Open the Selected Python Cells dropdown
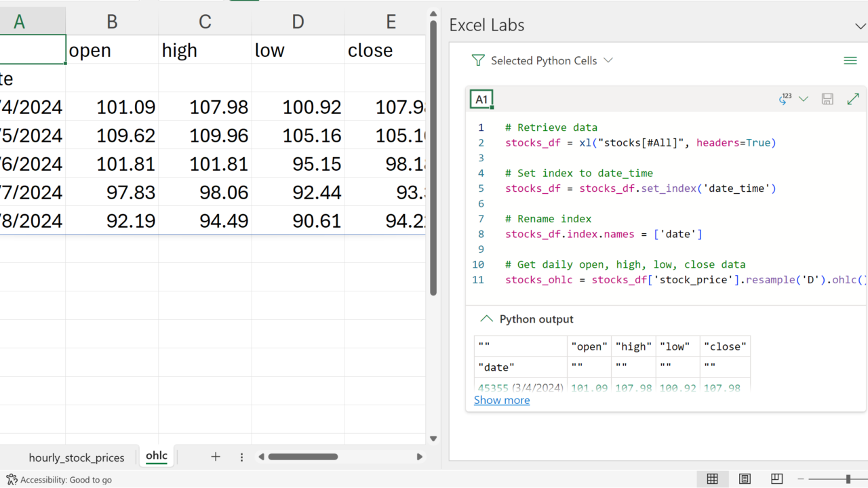 (x=608, y=60)
